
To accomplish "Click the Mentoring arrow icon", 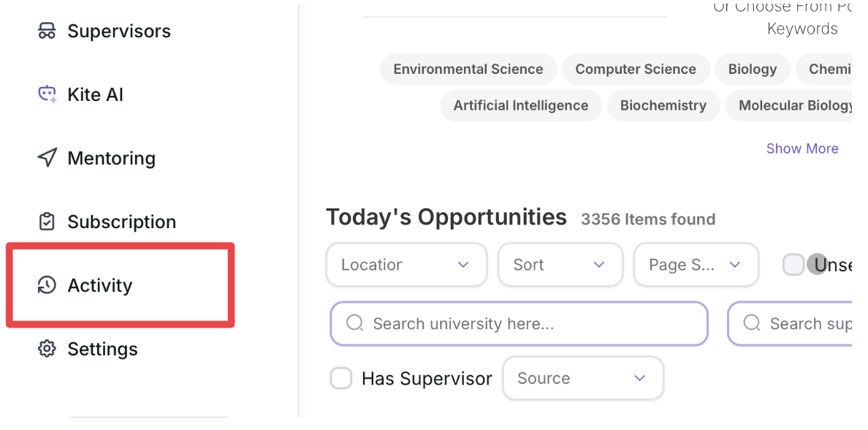I will click(x=47, y=158).
